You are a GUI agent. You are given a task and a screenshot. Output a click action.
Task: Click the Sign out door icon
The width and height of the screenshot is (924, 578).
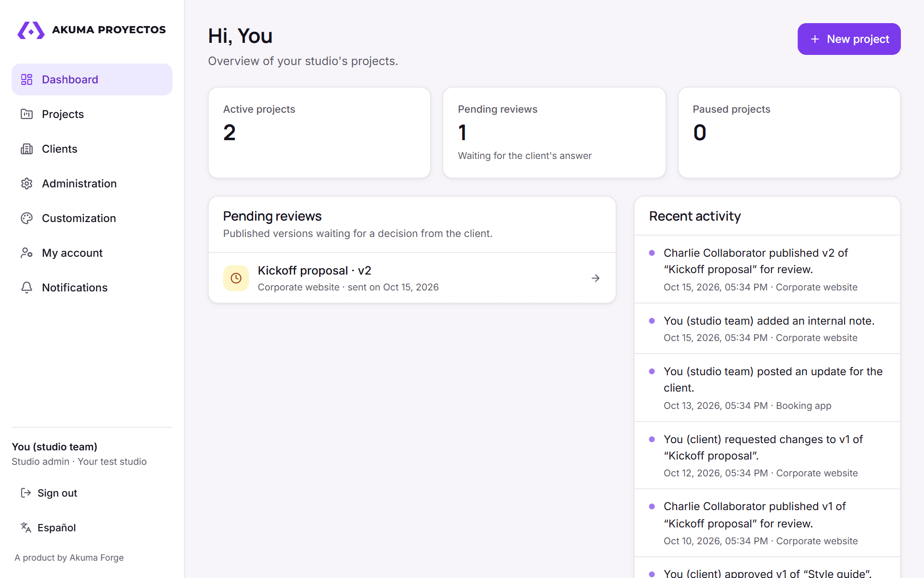coord(26,493)
